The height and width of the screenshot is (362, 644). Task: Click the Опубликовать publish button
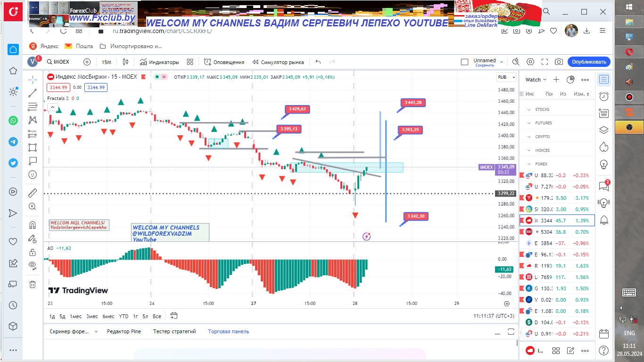point(589,62)
